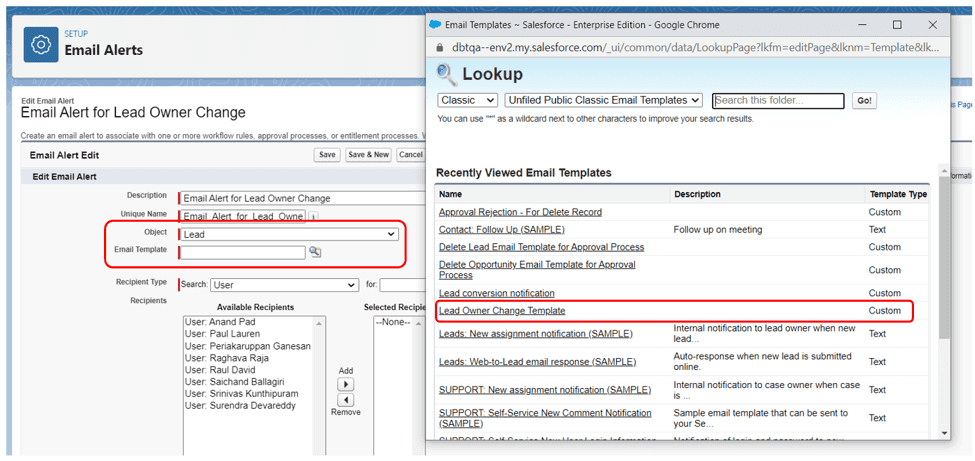Click the Lookup magnifying glass logo
The image size is (975, 461).
[446, 75]
